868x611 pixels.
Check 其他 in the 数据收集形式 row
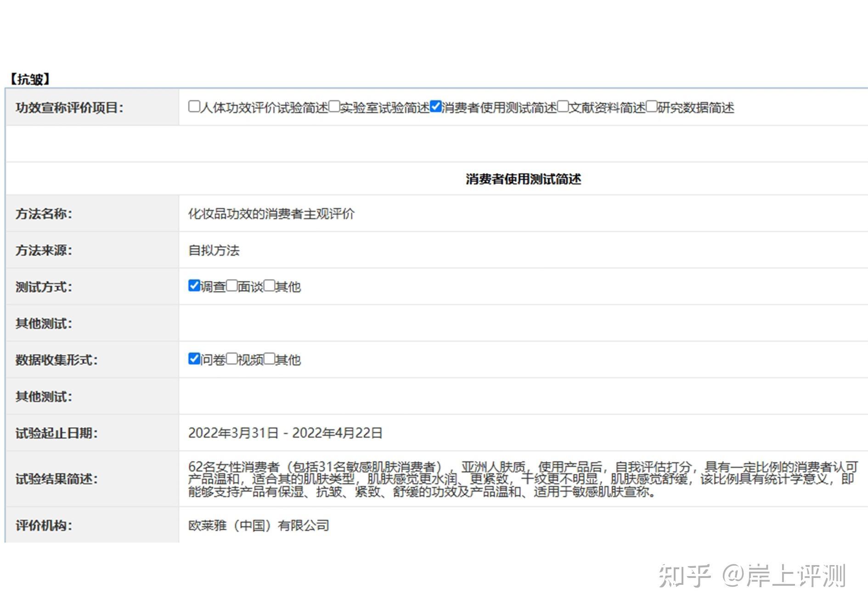270,359
